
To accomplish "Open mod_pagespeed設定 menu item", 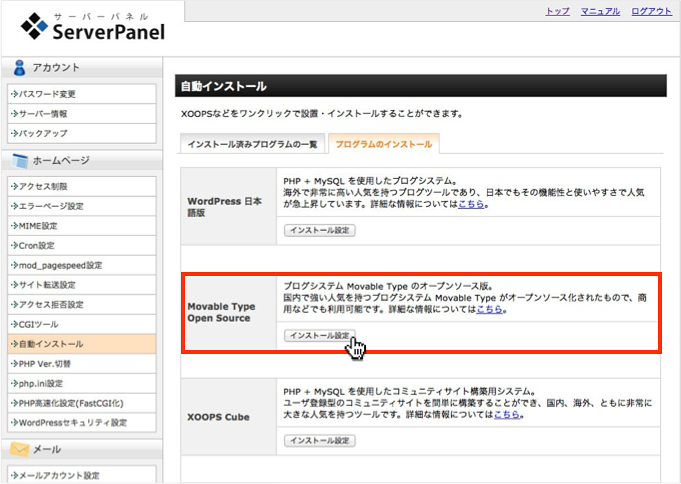I will 82,265.
